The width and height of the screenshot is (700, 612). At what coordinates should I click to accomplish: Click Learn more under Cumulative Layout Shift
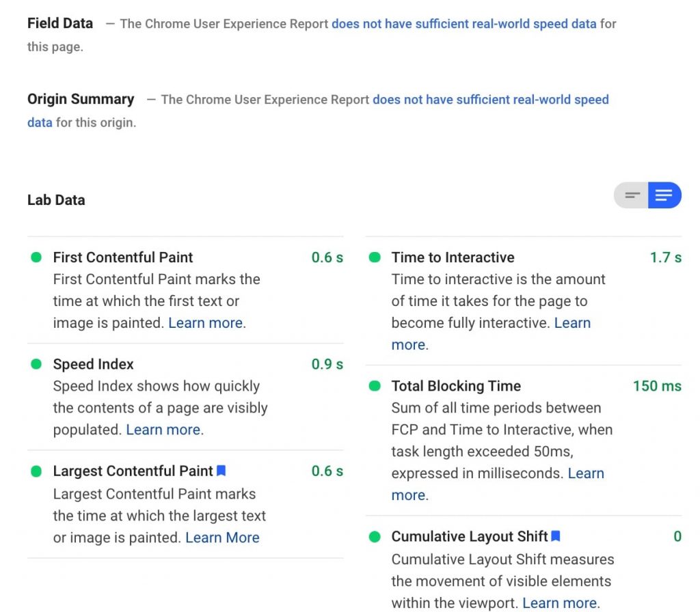(x=558, y=602)
